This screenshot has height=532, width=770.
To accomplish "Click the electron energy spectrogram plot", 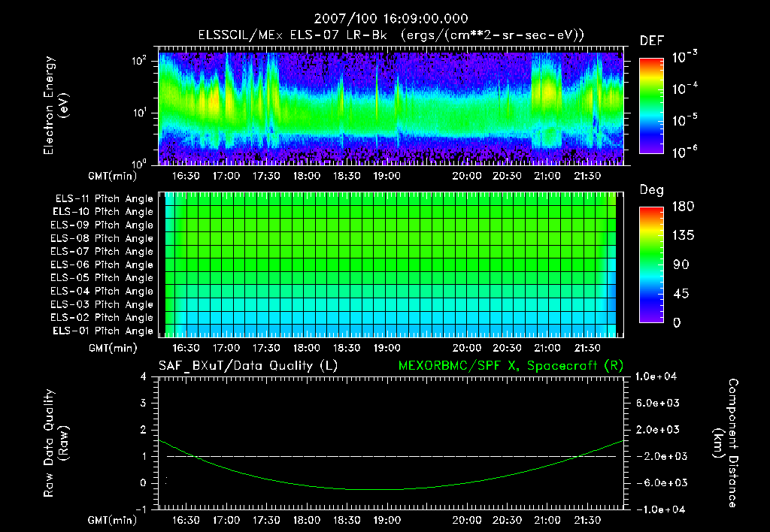I will (x=391, y=106).
